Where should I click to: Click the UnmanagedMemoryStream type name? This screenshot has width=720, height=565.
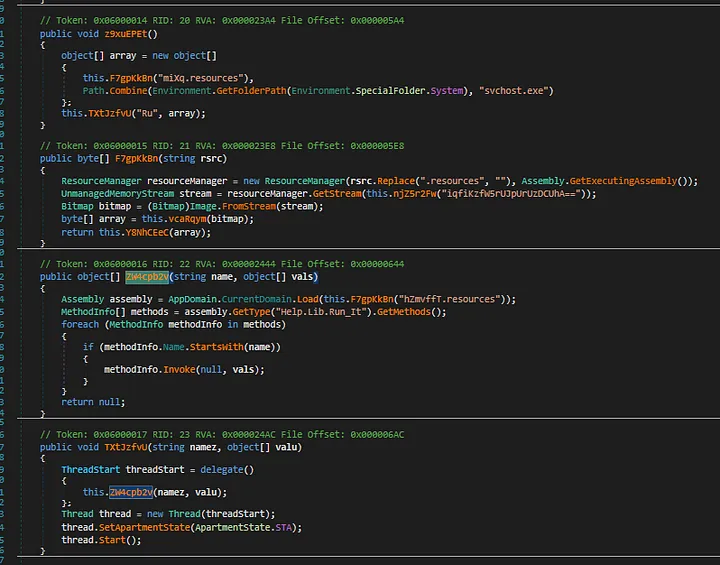coord(118,194)
